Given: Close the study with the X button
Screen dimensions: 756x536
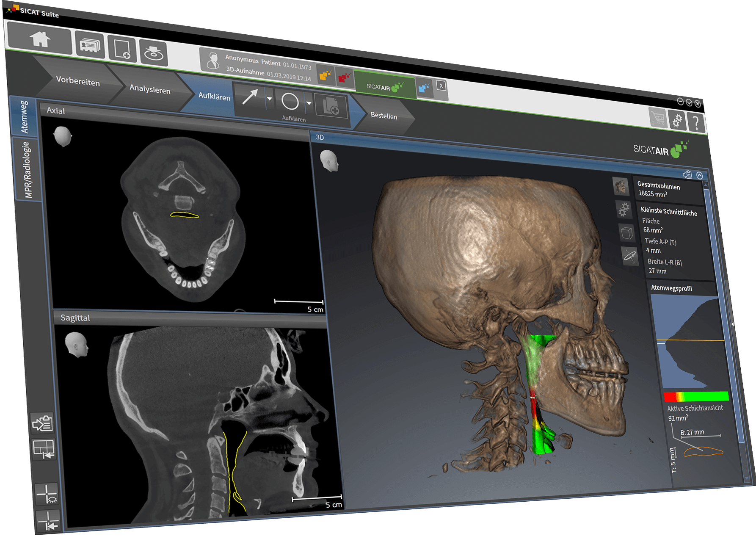Looking at the screenshot, I should click(x=441, y=86).
